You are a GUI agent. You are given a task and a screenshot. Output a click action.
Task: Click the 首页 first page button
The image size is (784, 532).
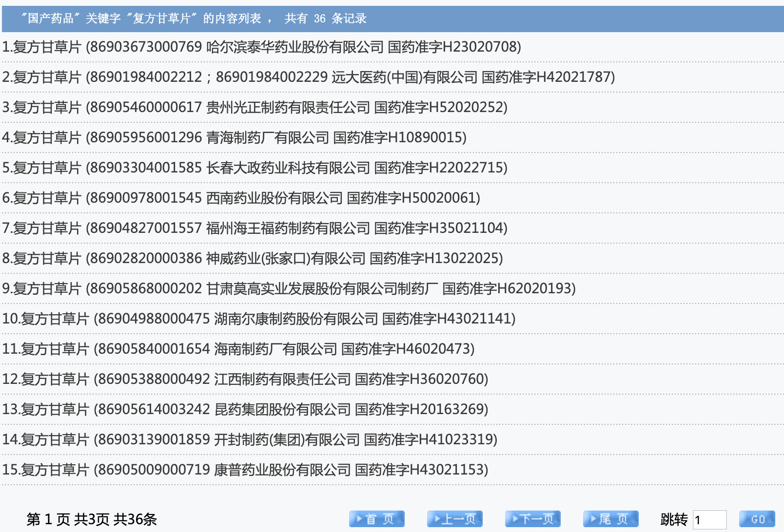click(376, 519)
